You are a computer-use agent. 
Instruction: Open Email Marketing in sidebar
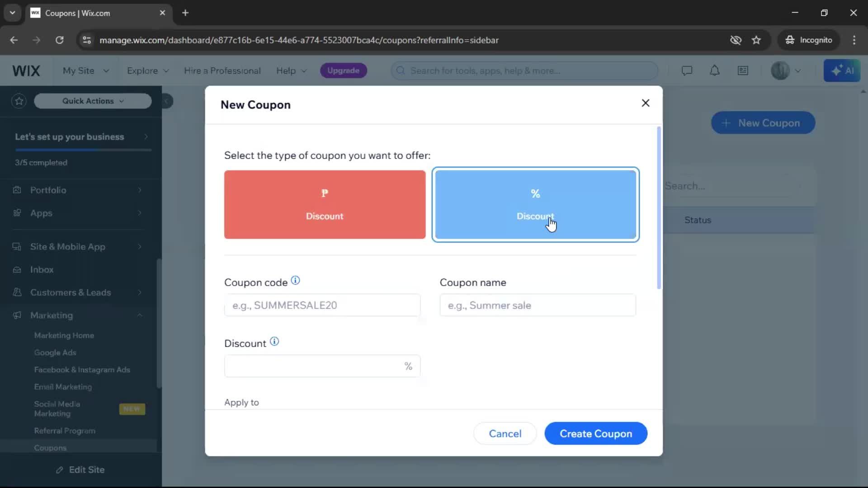pos(63,387)
